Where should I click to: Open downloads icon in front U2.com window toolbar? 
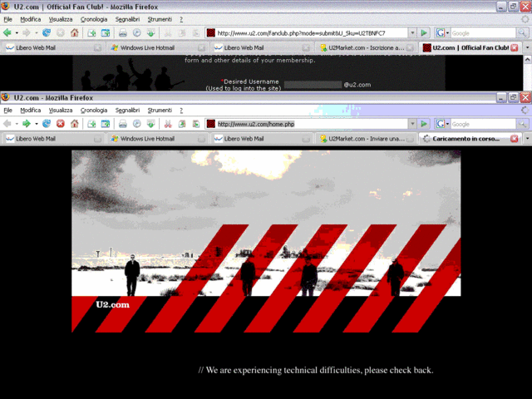[x=151, y=124]
